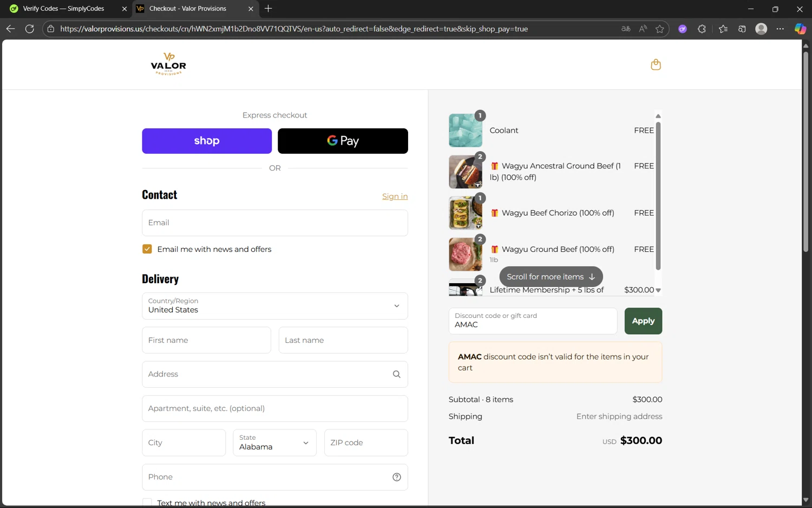Click phone field help question icon
Image resolution: width=812 pixels, height=508 pixels.
[396, 477]
